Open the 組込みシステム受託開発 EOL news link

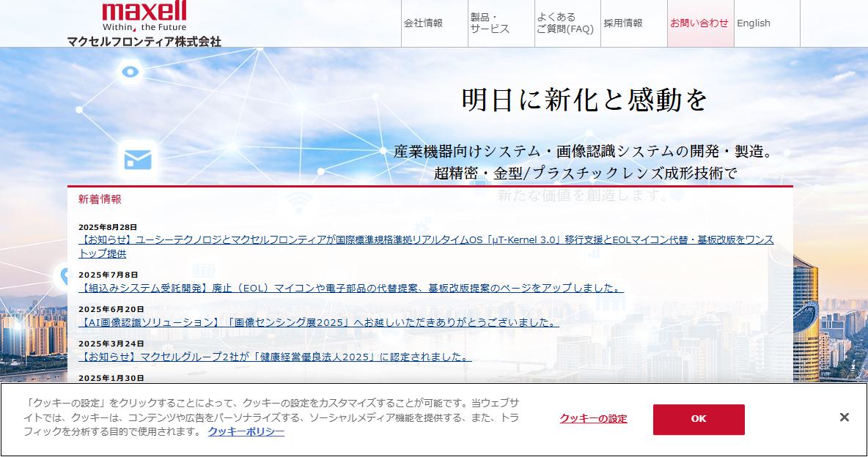point(351,289)
